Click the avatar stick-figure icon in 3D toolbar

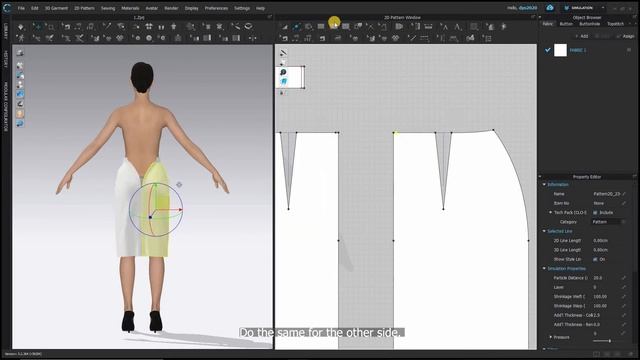[x=20, y=38]
